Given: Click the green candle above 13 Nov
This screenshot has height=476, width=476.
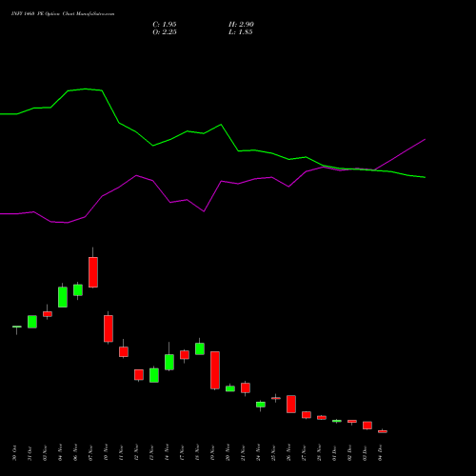Looking at the screenshot, I should pyautogui.click(x=154, y=375).
